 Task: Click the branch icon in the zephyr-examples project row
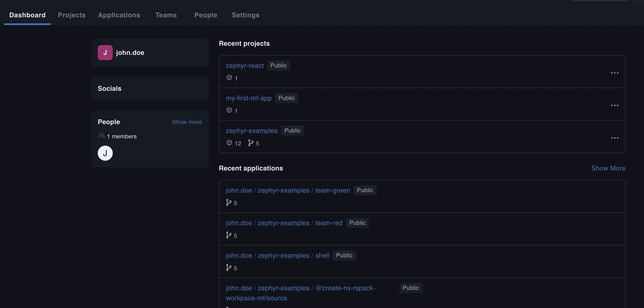pyautogui.click(x=251, y=143)
